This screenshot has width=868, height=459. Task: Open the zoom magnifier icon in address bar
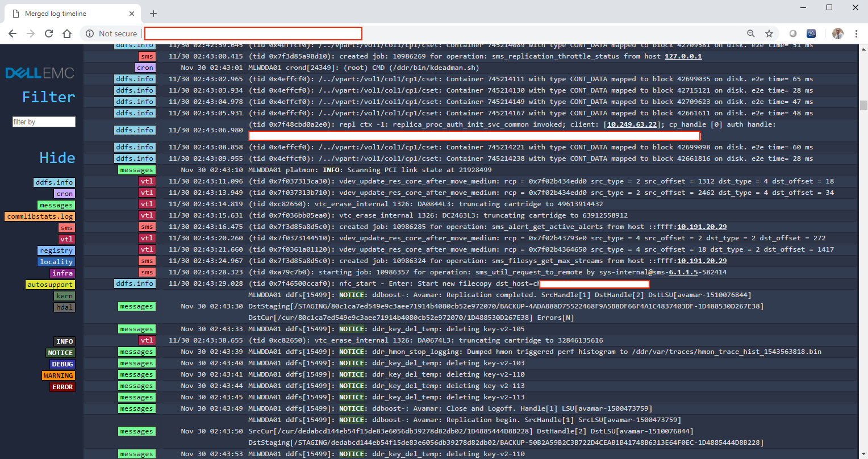[751, 34]
